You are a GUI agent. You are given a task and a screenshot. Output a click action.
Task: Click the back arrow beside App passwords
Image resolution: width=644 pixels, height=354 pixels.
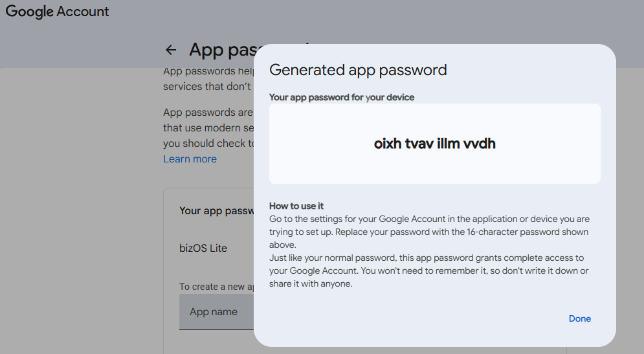171,50
